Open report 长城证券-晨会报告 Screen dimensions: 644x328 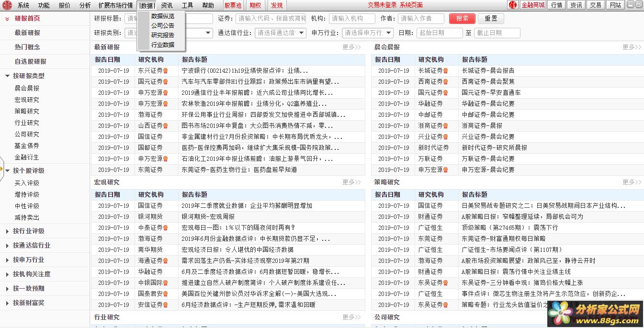click(x=488, y=70)
